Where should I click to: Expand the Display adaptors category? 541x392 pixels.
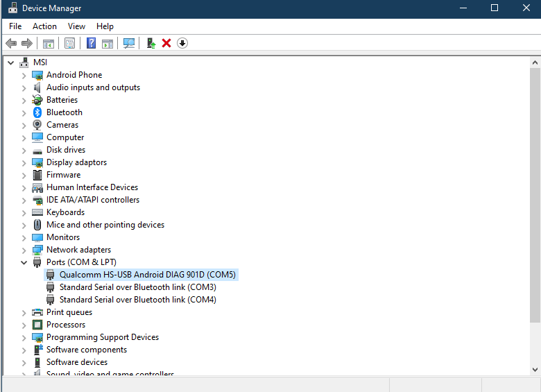tap(24, 163)
